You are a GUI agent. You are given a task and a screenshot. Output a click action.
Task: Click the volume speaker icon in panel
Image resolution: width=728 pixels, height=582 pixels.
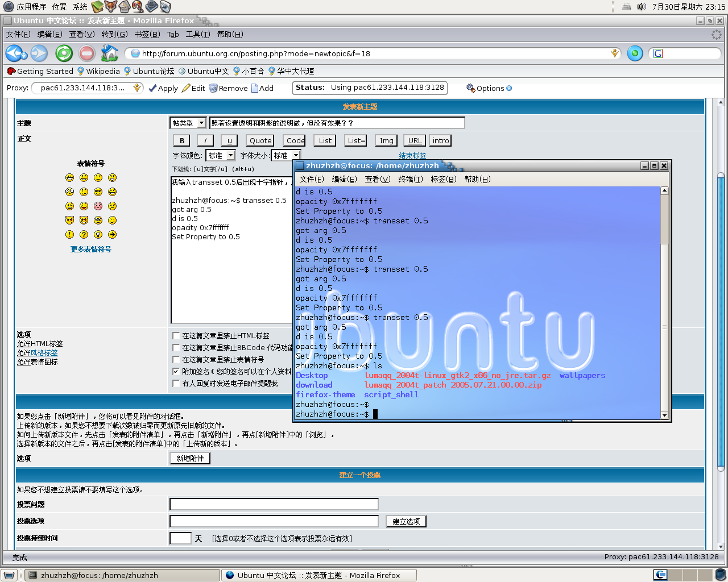pos(642,7)
